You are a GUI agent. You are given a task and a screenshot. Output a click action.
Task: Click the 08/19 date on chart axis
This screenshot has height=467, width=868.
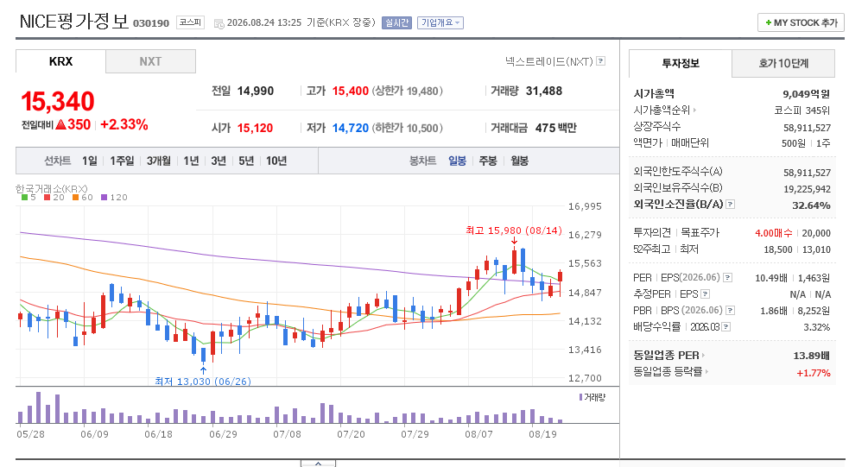542,434
